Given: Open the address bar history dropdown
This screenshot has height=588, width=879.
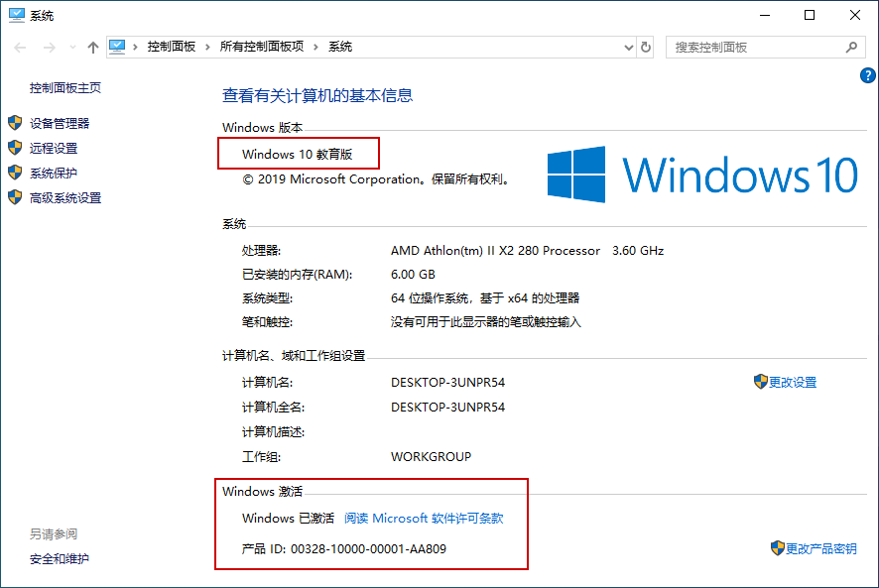Looking at the screenshot, I should tap(628, 48).
